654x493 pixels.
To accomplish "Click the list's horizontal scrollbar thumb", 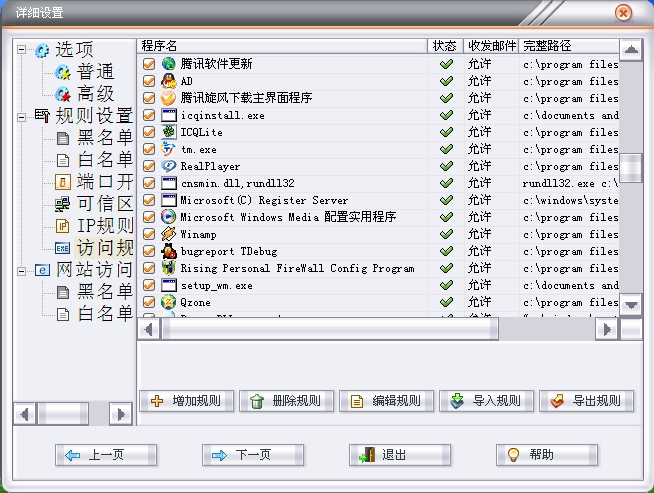I will click(x=330, y=330).
